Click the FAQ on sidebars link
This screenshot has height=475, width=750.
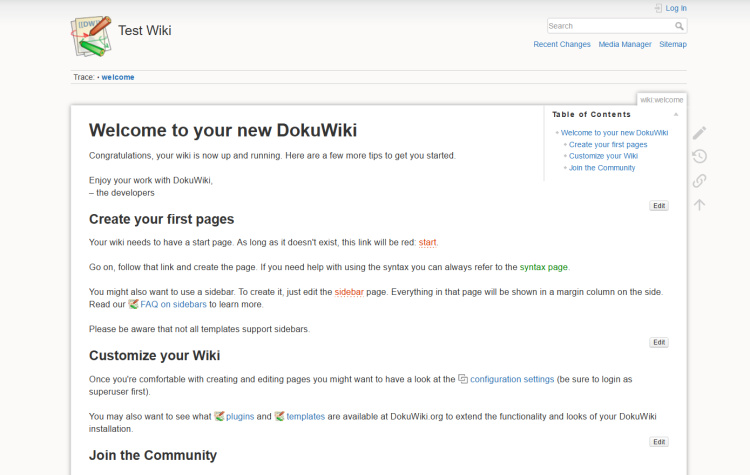tap(173, 304)
